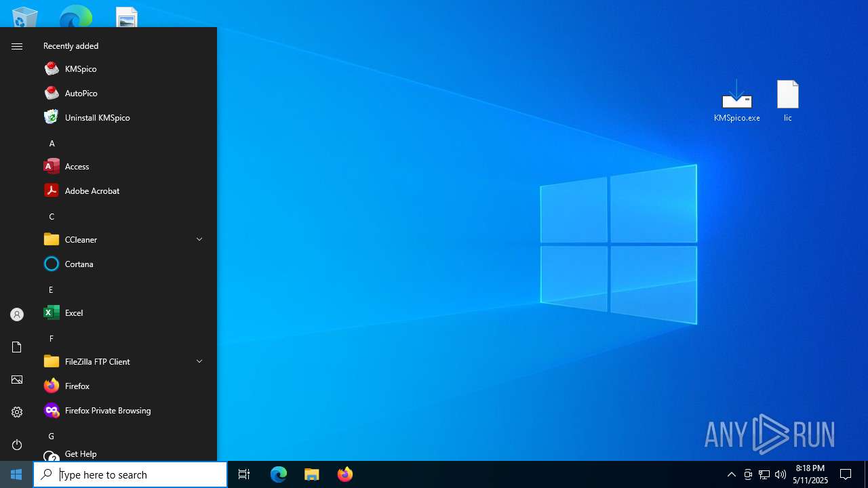Select the lic desktop file
This screenshot has width=868, height=488.
click(x=788, y=100)
